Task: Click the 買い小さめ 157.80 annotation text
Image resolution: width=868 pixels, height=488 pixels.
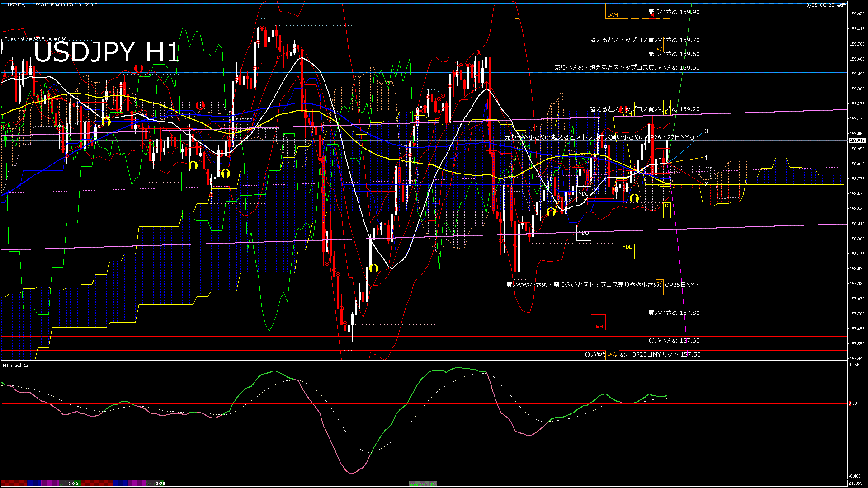Action: (674, 313)
